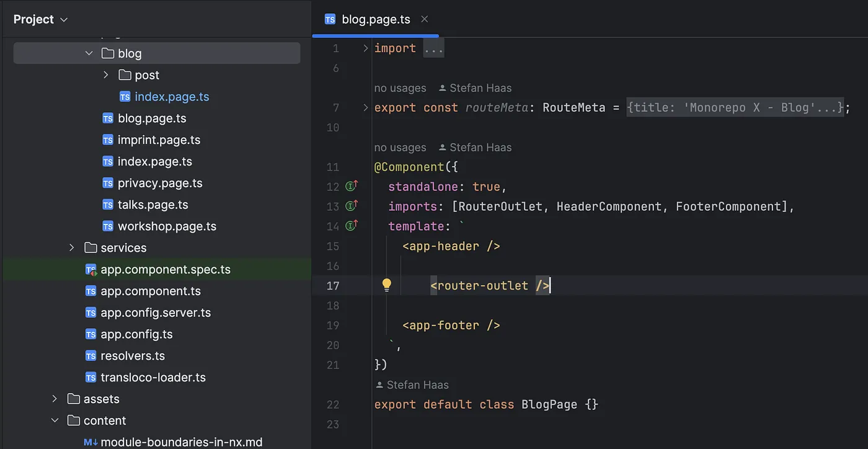Click the post folder icon
Image resolution: width=868 pixels, height=449 pixels.
coord(125,75)
